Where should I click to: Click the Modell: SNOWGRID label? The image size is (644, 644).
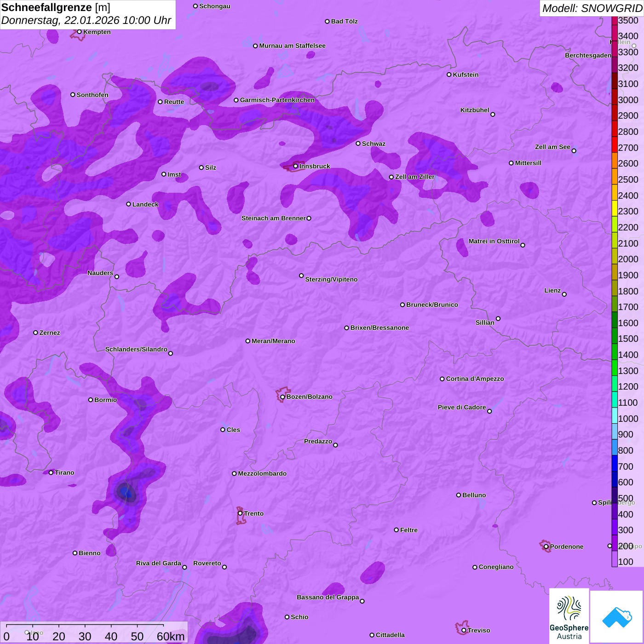[x=592, y=8]
